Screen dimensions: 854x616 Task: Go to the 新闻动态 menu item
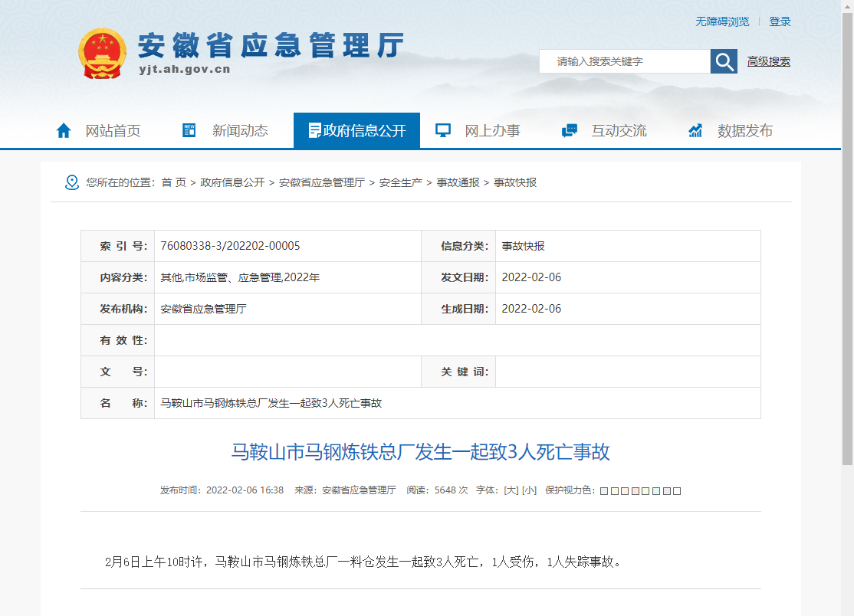coord(240,130)
